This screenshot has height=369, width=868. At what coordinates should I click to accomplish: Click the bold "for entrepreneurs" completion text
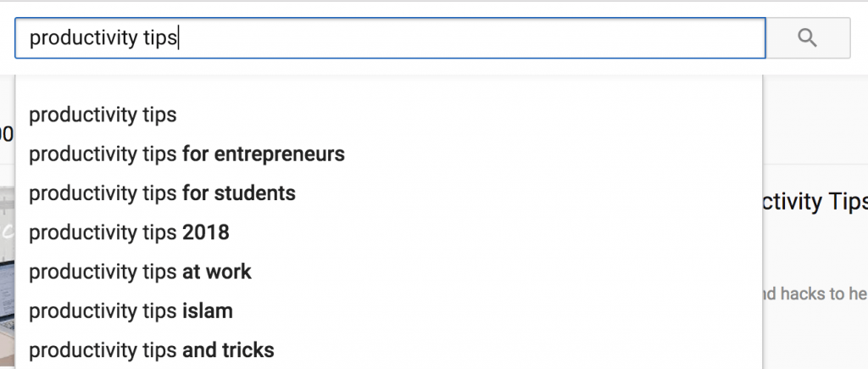pos(264,154)
